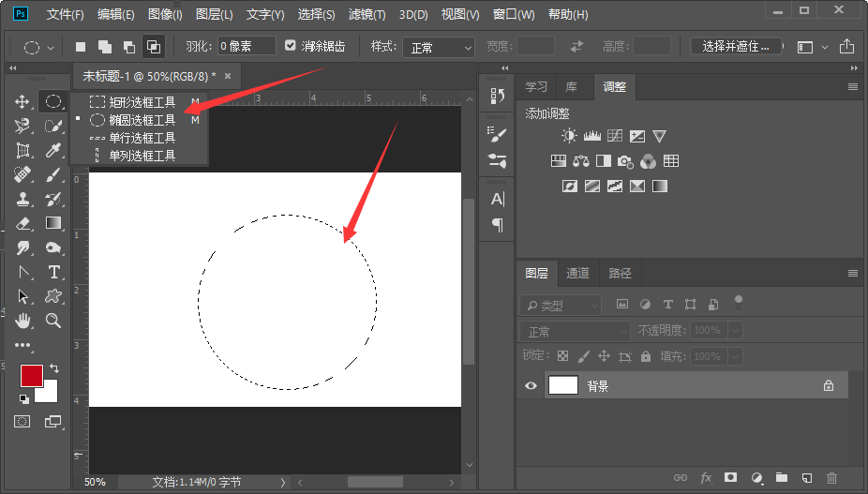Add a layer mask button

[731, 477]
